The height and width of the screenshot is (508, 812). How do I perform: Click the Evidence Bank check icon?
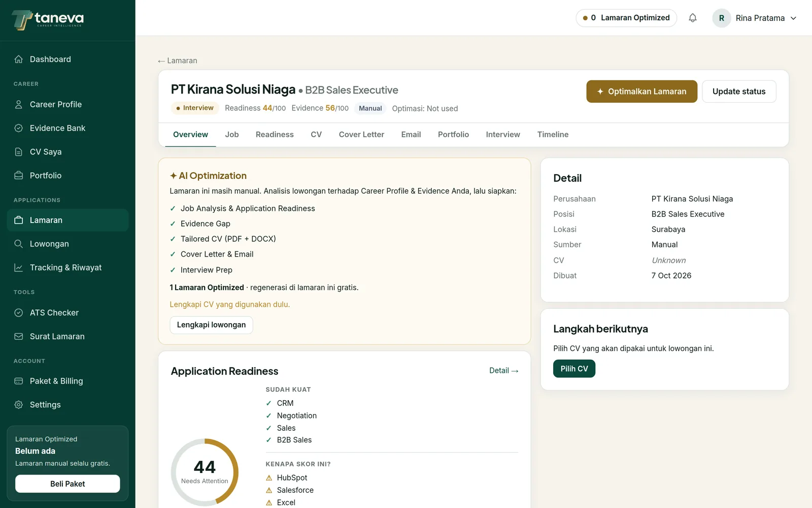[19, 128]
